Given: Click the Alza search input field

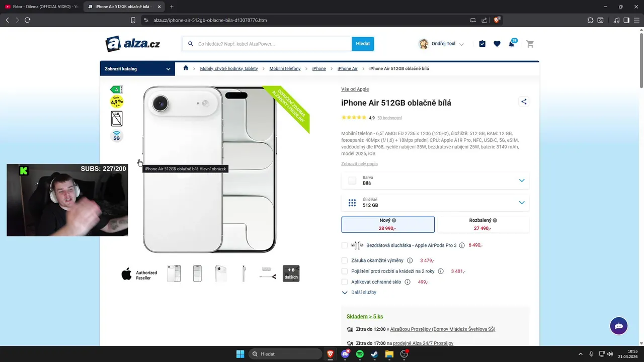Looking at the screenshot, I should tap(267, 44).
